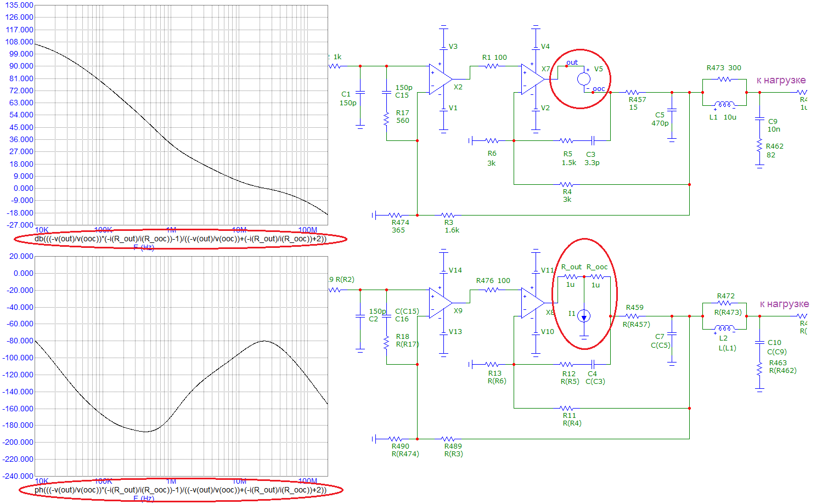Click the R3 1.6k resistor
This screenshot has height=504, width=839.
[448, 215]
